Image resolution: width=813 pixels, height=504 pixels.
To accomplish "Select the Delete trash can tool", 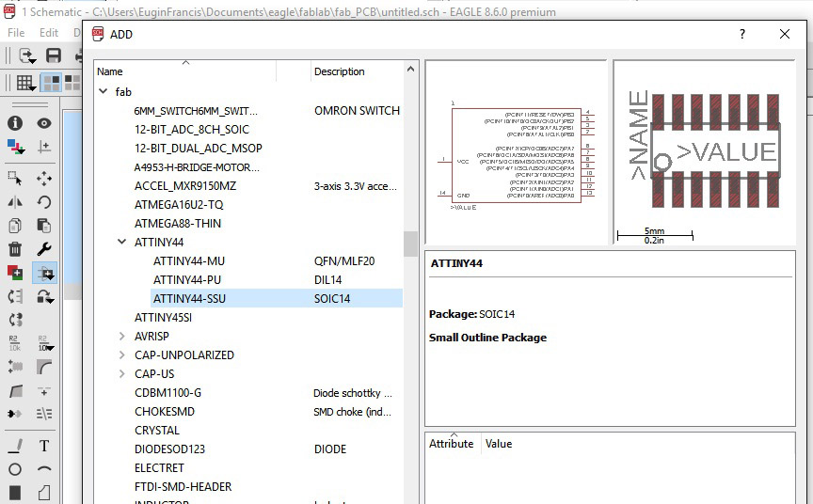I will [15, 249].
